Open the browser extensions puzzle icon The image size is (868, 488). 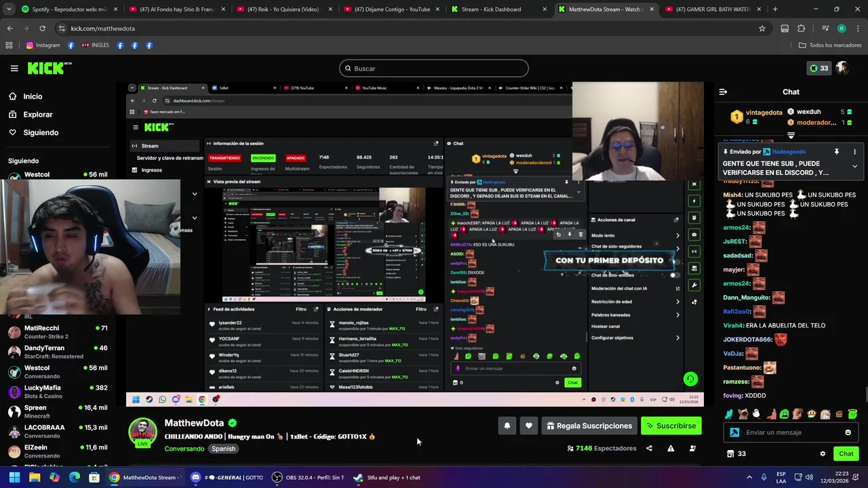click(802, 28)
